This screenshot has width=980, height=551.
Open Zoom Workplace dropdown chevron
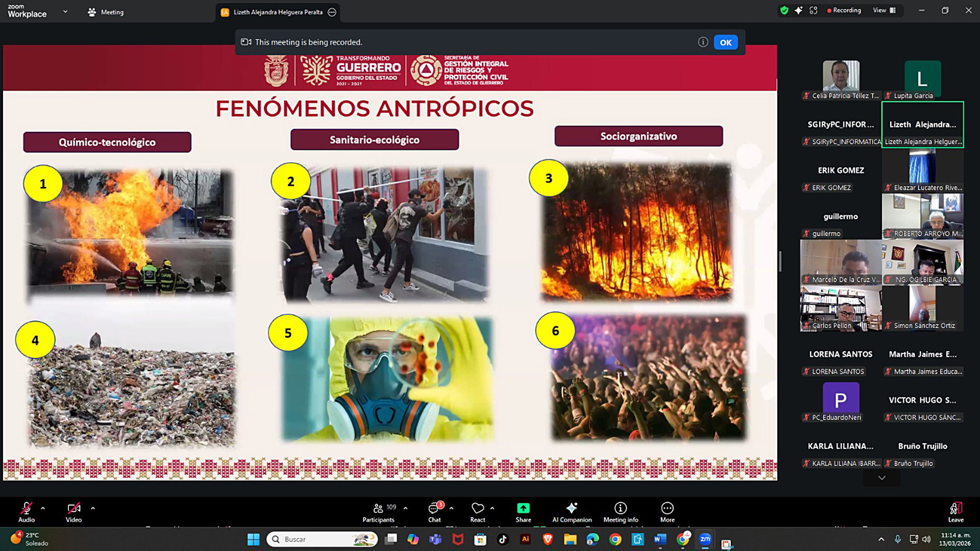click(65, 11)
